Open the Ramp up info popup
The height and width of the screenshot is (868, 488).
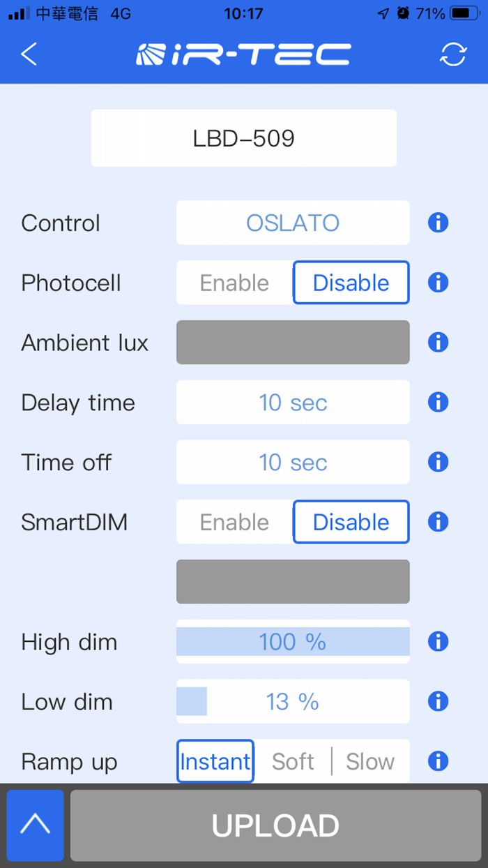[438, 761]
